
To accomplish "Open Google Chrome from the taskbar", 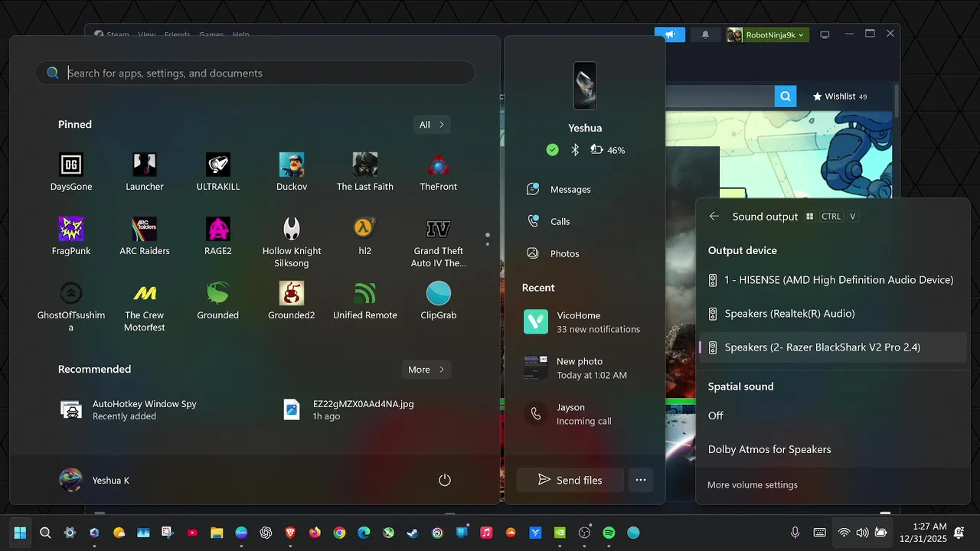I will tap(339, 533).
